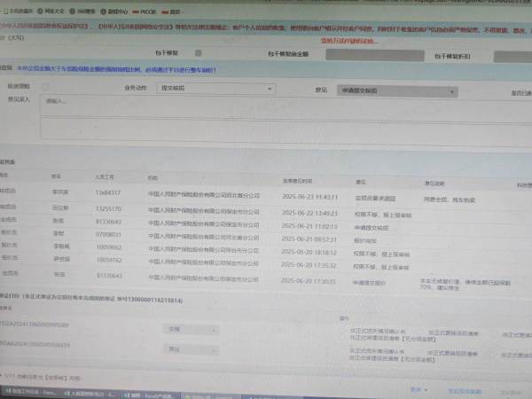Select the cell with timestamp 2025-06-21 11:02:13
The image size is (532, 399).
pos(309,226)
